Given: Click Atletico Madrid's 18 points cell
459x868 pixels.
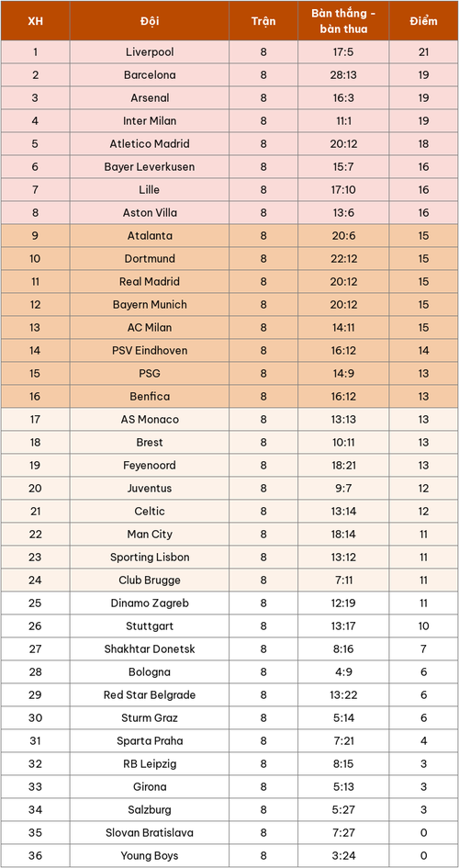Looking at the screenshot, I should coord(423,144).
